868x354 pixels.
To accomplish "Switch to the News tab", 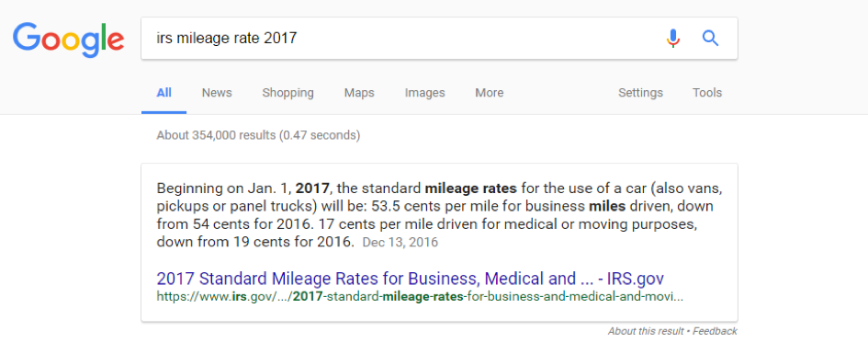I will [217, 93].
